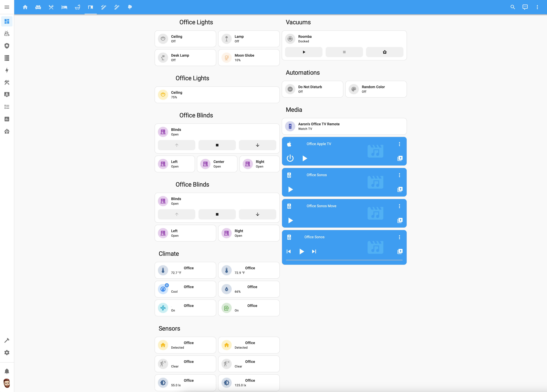
Task: Toggle Office Apple TV power
Action: pyautogui.click(x=290, y=158)
